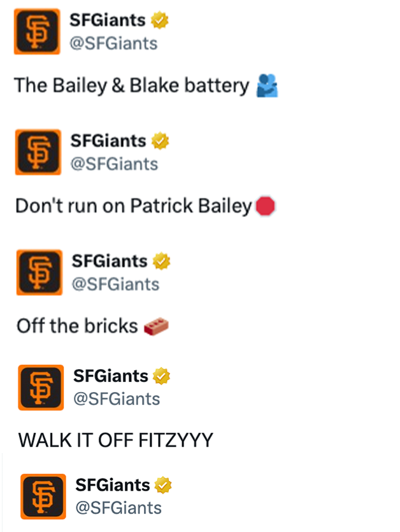Click the verified badge in the bottom tweet header

tap(163, 485)
